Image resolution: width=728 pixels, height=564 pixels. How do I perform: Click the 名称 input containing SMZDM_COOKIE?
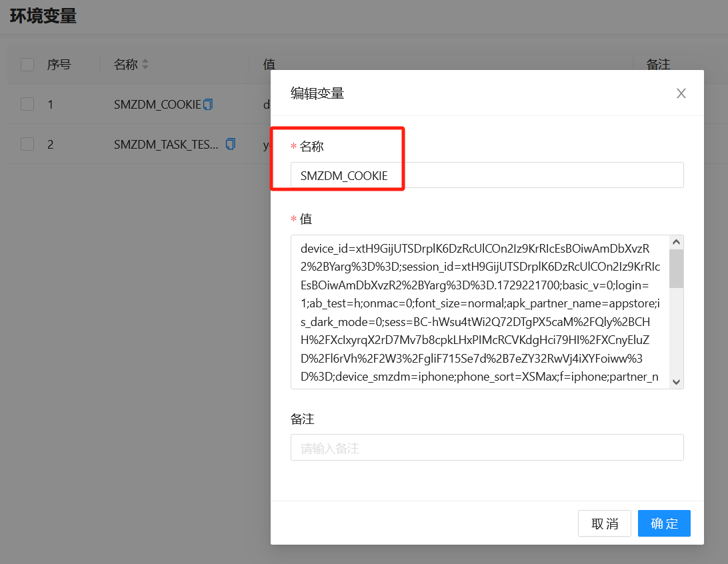pos(487,175)
